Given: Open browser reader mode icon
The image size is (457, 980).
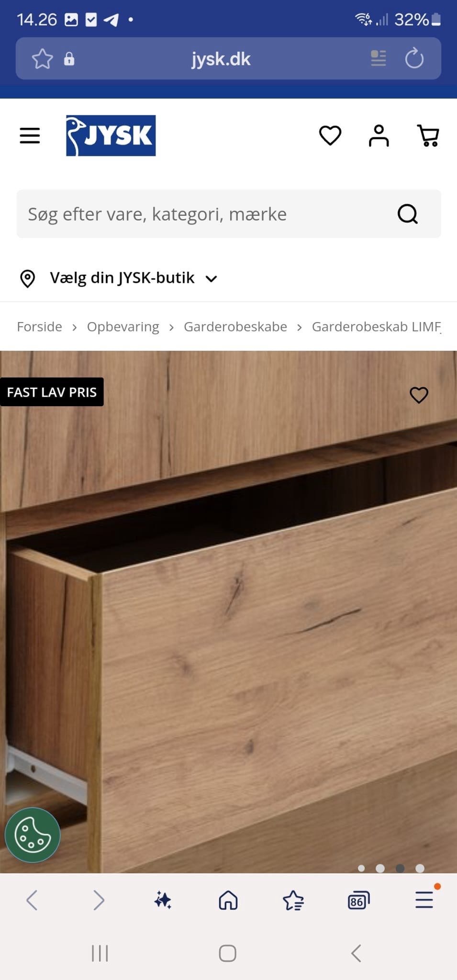Looking at the screenshot, I should tap(379, 58).
